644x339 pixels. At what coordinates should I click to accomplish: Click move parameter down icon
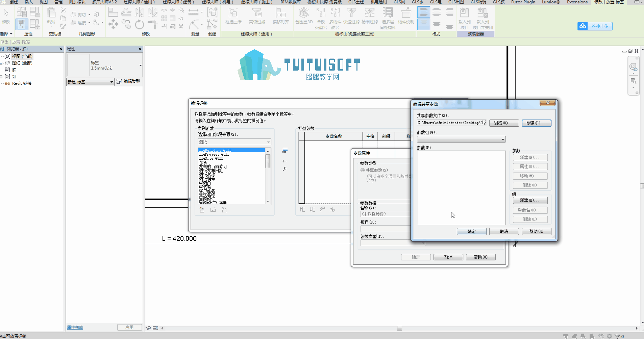tap(312, 210)
